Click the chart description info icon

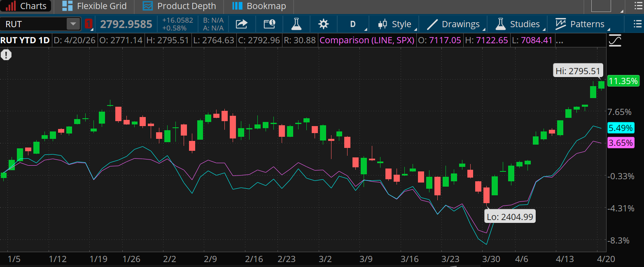click(x=269, y=24)
